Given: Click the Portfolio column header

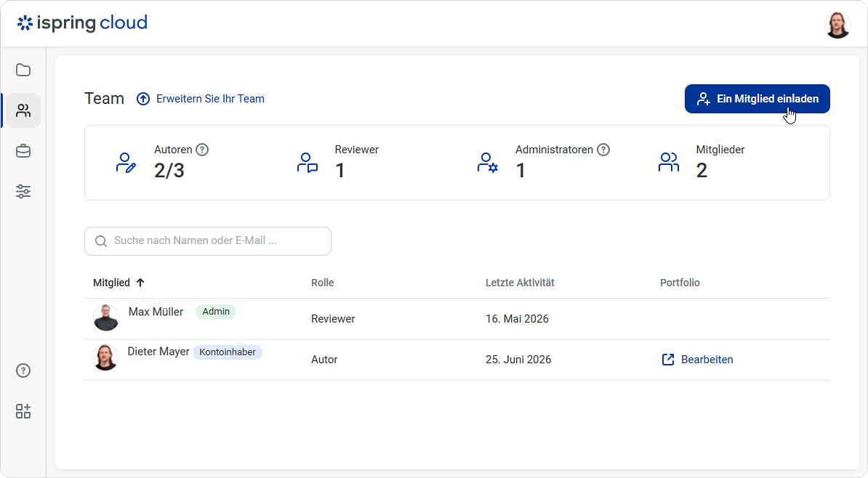Looking at the screenshot, I should click(680, 283).
